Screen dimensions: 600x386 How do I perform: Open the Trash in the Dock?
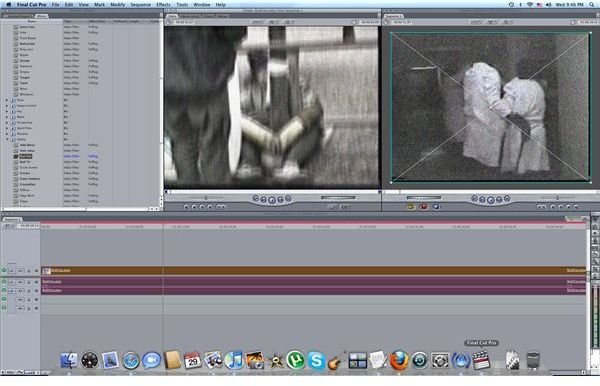coord(533,360)
